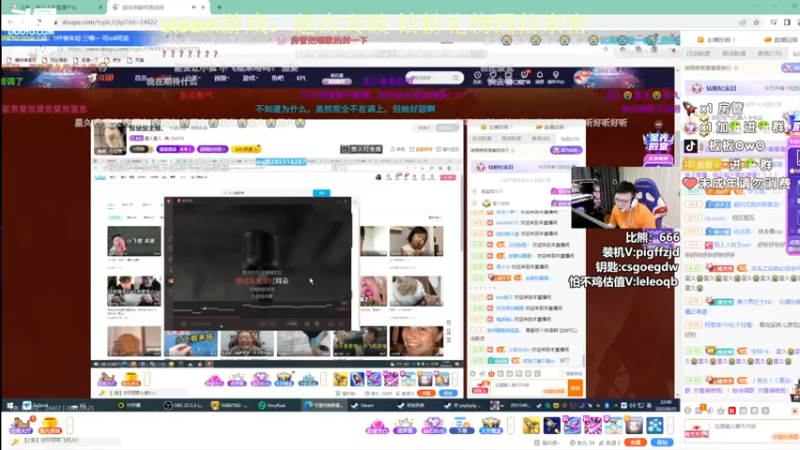Screen dimensions: 800x450
Task: Click the browser share icon in address bar
Action: click(742, 22)
